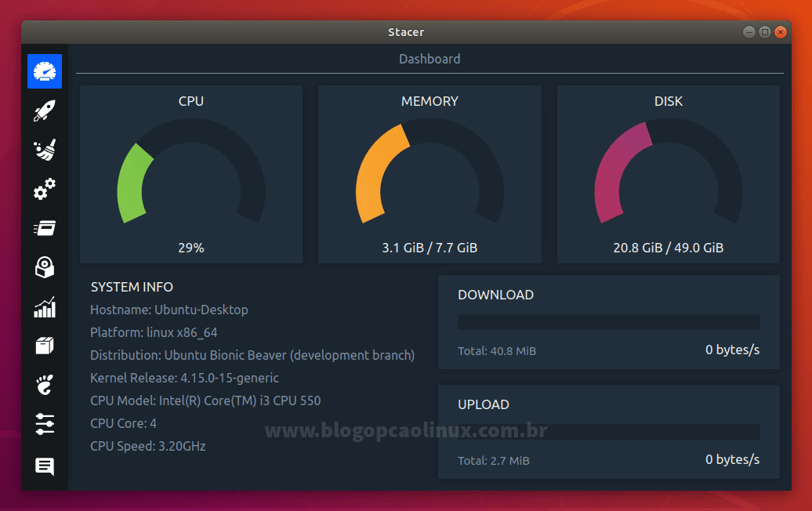Click the 3.1 GiB / 7.7 GiB text
Screen dimensions: 812x511
(x=430, y=248)
